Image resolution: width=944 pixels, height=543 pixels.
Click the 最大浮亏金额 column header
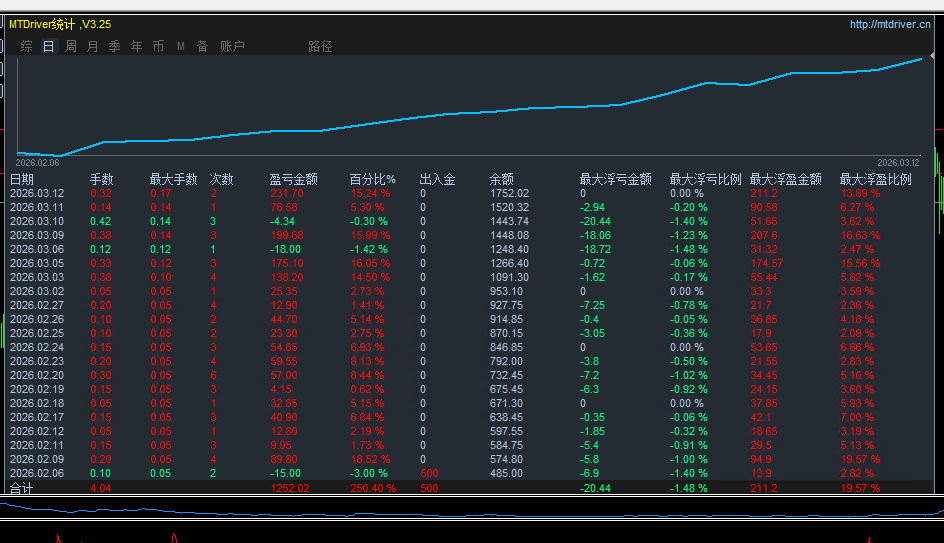point(615,179)
